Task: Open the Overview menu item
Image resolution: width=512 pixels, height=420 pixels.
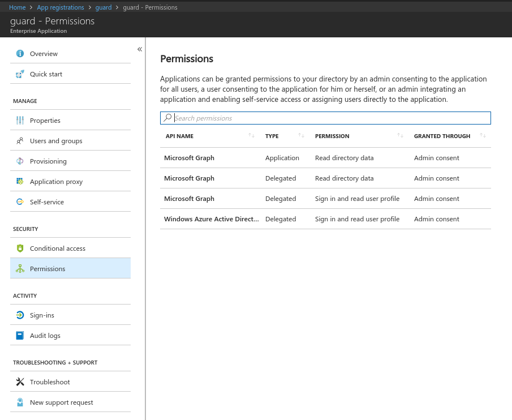Action: [x=70, y=54]
